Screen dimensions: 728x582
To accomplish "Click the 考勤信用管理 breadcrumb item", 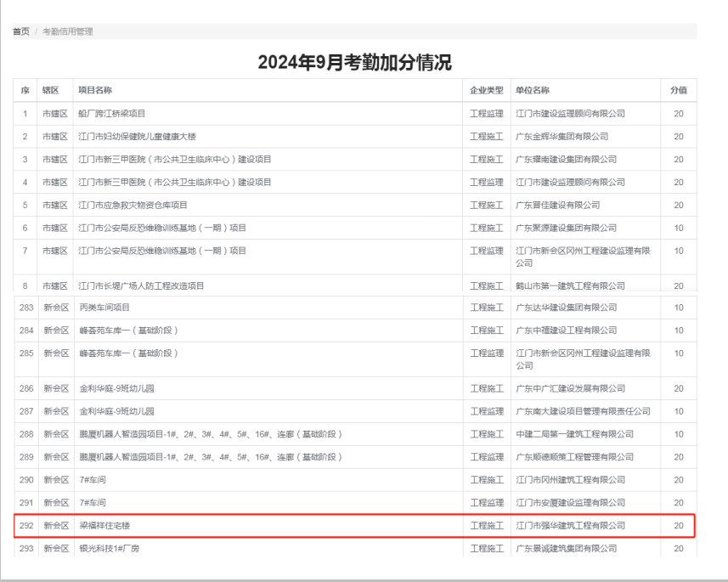I will tap(68, 31).
